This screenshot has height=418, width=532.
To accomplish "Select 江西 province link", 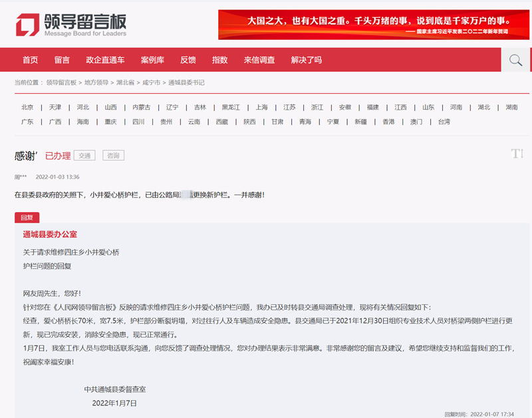I will pyautogui.click(x=401, y=107).
